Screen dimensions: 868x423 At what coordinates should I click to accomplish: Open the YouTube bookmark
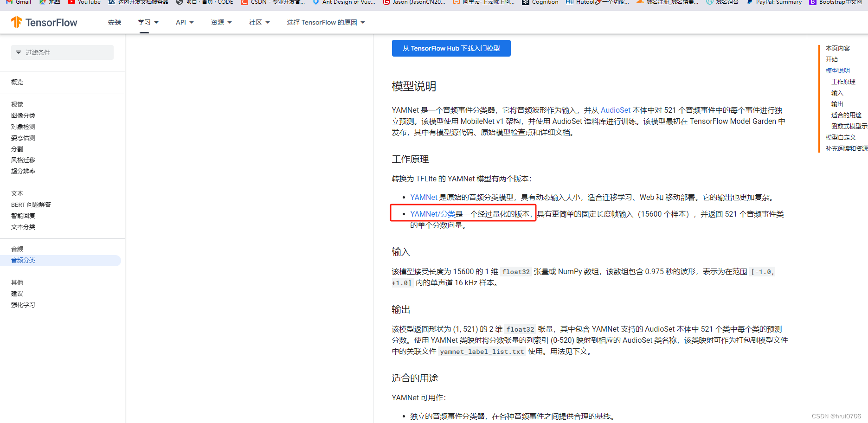(84, 2)
